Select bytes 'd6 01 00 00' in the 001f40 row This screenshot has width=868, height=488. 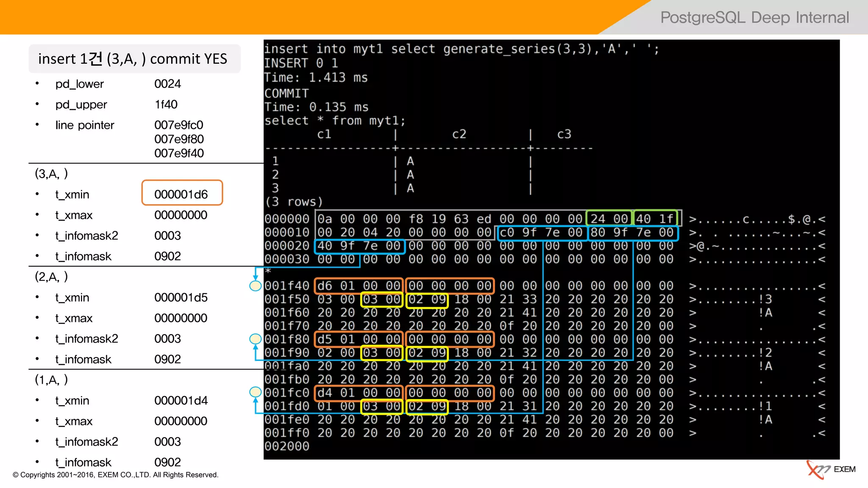[x=359, y=286]
